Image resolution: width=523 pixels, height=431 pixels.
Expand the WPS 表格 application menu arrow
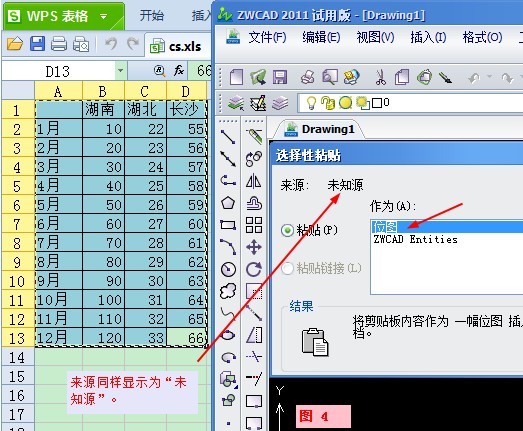(104, 16)
